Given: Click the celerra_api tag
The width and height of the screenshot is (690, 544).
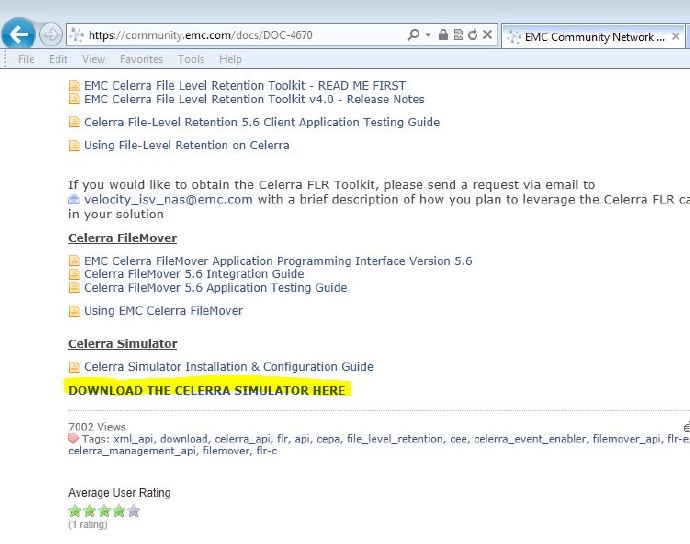Looking at the screenshot, I should pos(242,439).
